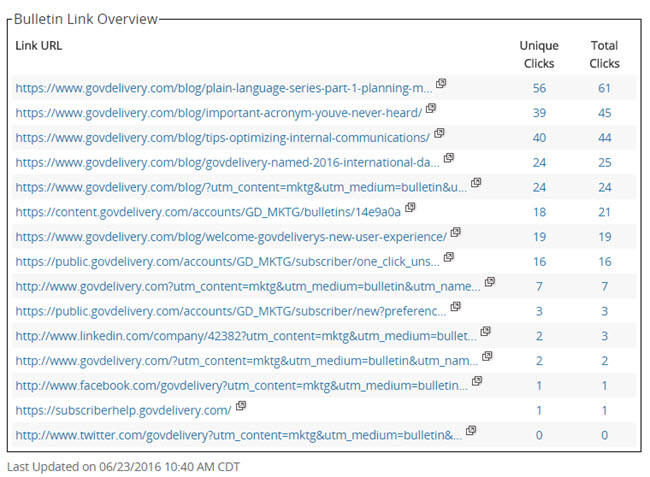Click the popup icon beside the plain-language-series link
This screenshot has width=650, height=477.
441,84
